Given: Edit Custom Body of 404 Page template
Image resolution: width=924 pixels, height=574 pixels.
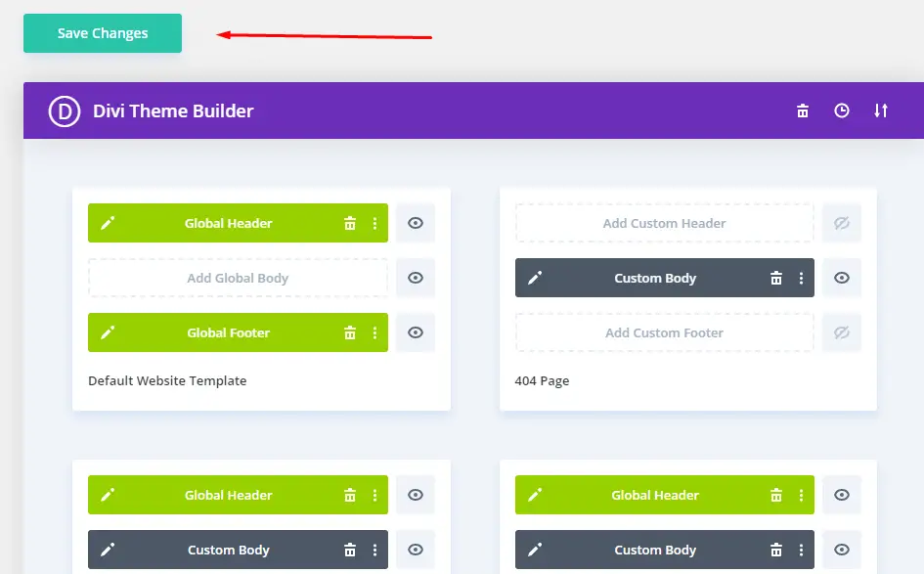Looking at the screenshot, I should [x=535, y=278].
